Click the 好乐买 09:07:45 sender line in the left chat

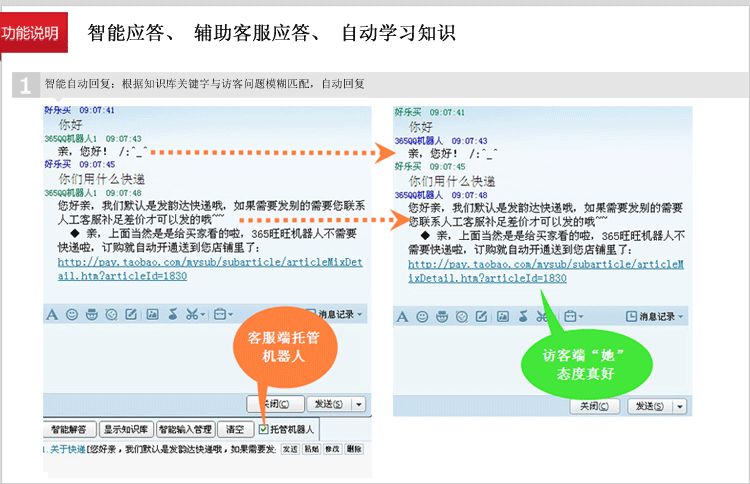pyautogui.click(x=79, y=165)
